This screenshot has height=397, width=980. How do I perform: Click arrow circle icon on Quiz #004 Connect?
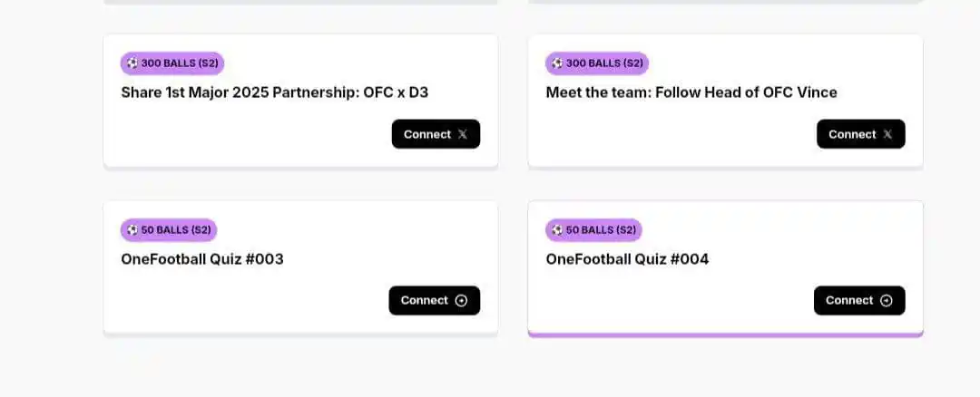click(887, 301)
